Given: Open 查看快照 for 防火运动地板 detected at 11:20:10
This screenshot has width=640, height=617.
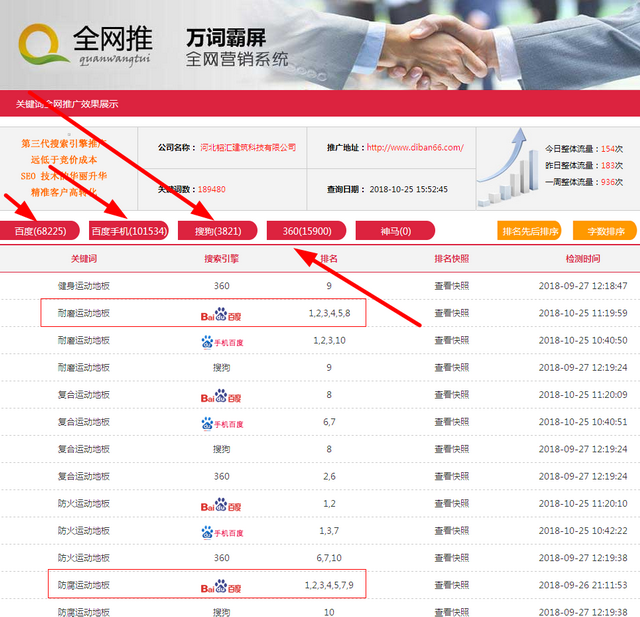Looking at the screenshot, I should click(451, 504).
